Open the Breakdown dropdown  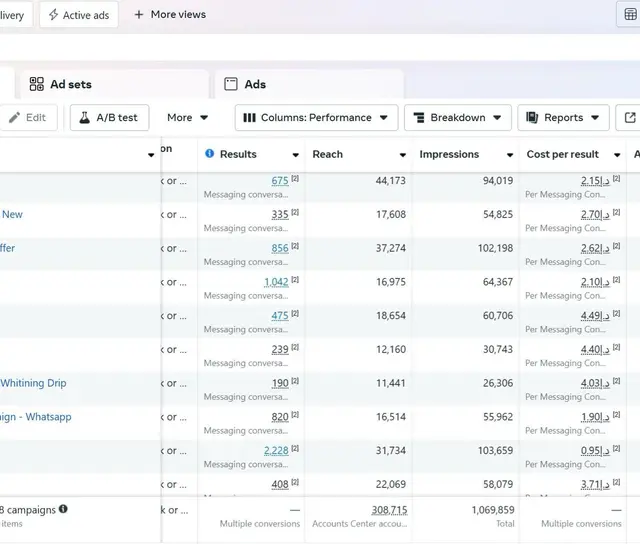pos(458,118)
